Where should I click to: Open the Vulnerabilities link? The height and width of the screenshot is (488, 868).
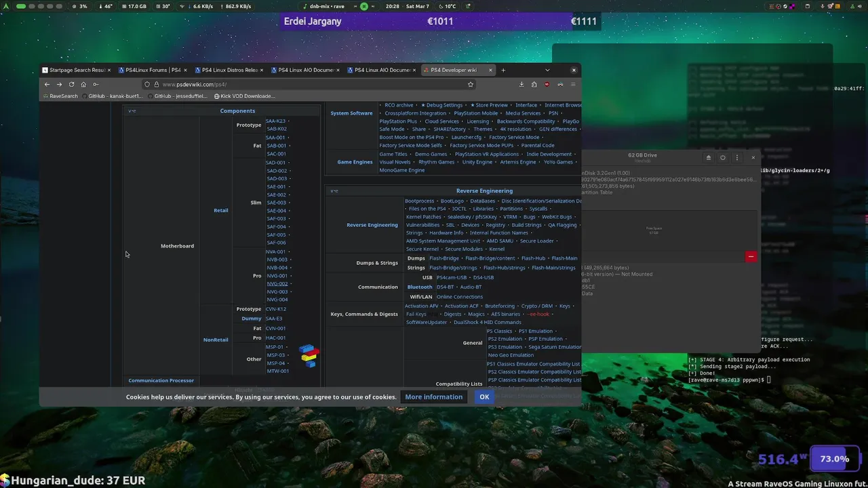(423, 225)
